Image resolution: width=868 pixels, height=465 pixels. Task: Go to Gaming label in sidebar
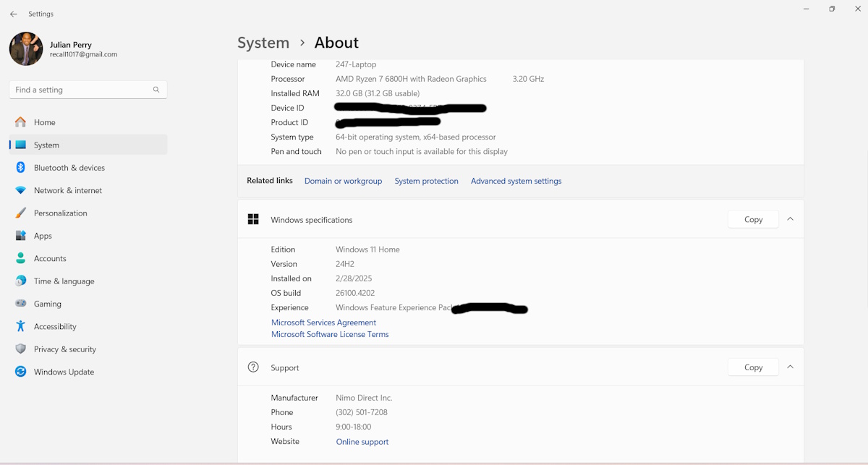click(x=47, y=304)
